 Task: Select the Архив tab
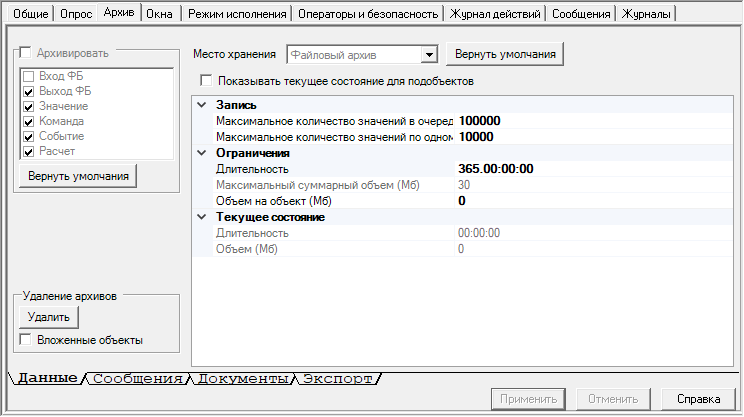(119, 12)
